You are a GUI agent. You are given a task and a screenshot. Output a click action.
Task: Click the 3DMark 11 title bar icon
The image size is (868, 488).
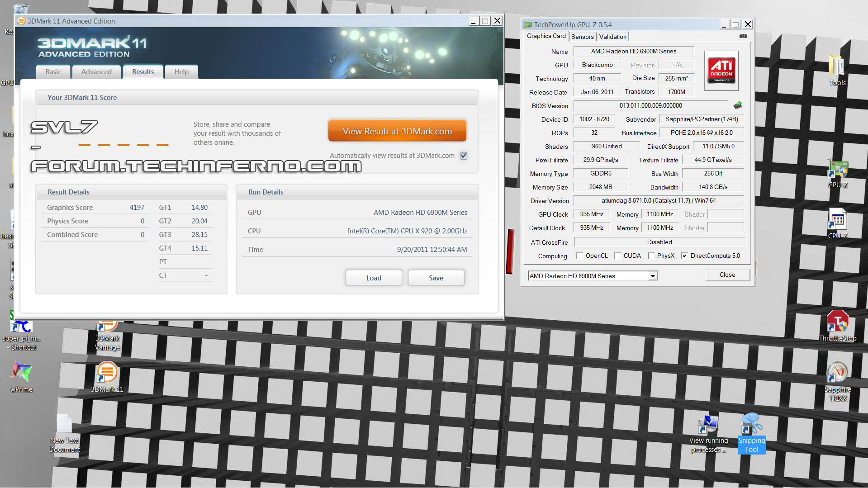(x=21, y=21)
